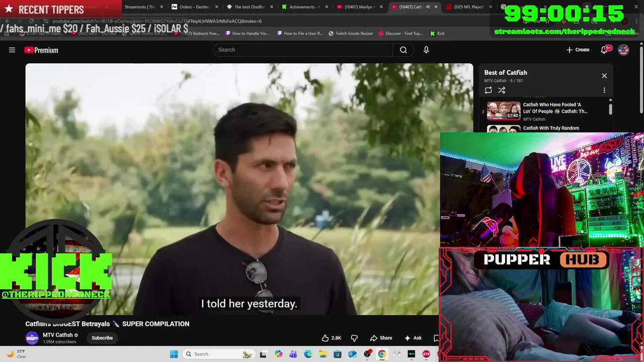Image resolution: width=644 pixels, height=362 pixels.
Task: Play 'Catfish Who Have Fooled A Lot' thumbnail
Action: point(504,111)
